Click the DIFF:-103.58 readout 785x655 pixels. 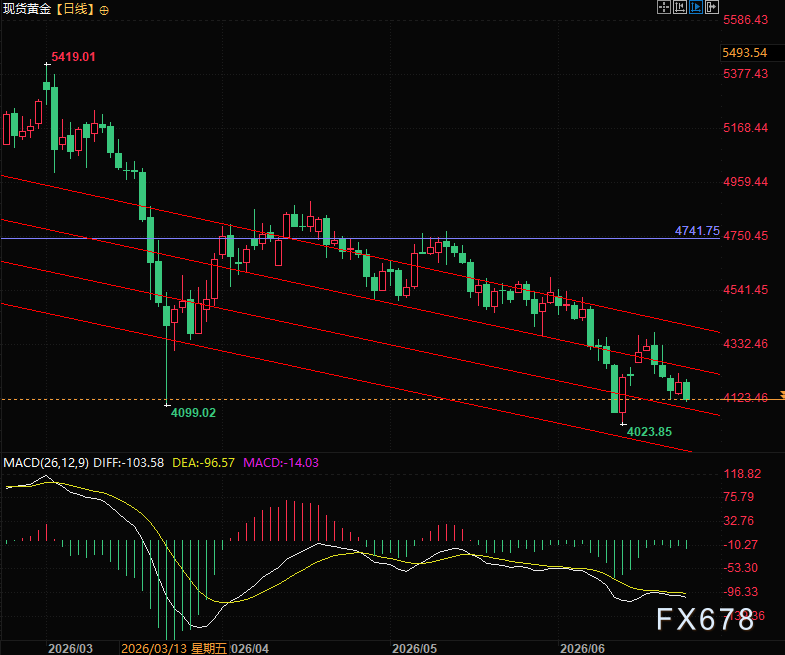(129, 462)
